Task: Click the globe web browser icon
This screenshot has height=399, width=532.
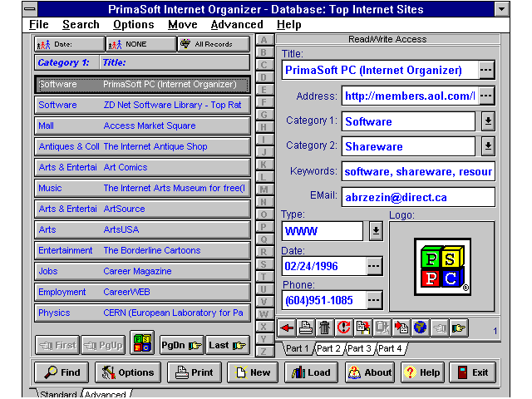Action: click(x=421, y=328)
